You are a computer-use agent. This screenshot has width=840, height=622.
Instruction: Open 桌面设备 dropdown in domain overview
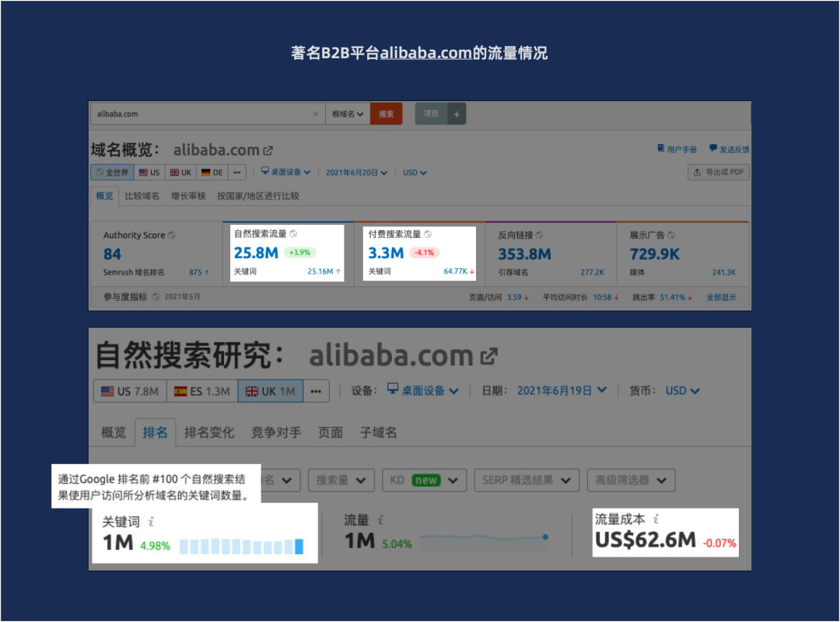286,172
